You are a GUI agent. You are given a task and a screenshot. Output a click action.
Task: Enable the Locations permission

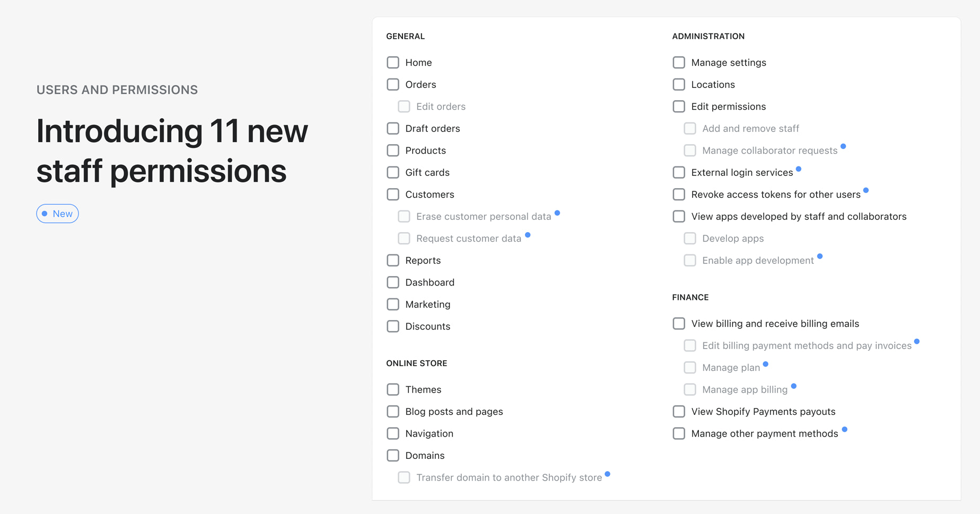[679, 84]
